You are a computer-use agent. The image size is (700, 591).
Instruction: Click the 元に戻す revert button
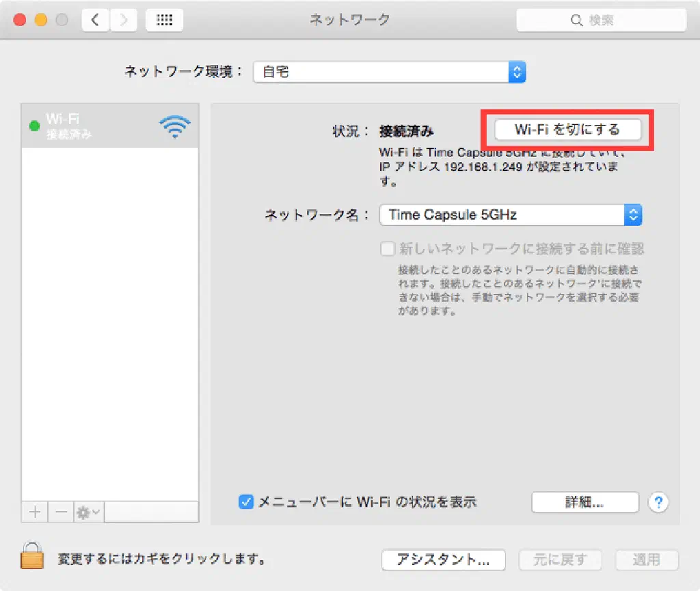pos(560,560)
